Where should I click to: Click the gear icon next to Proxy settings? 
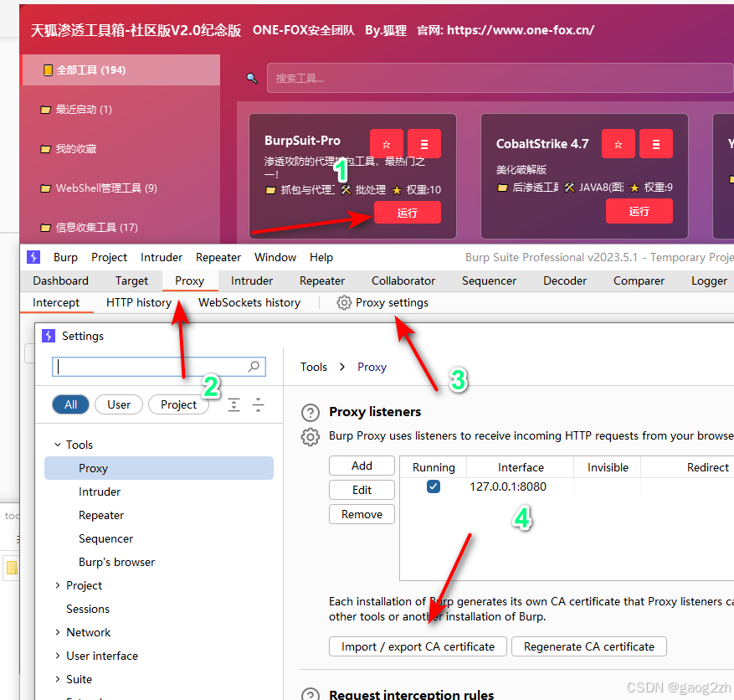point(344,302)
